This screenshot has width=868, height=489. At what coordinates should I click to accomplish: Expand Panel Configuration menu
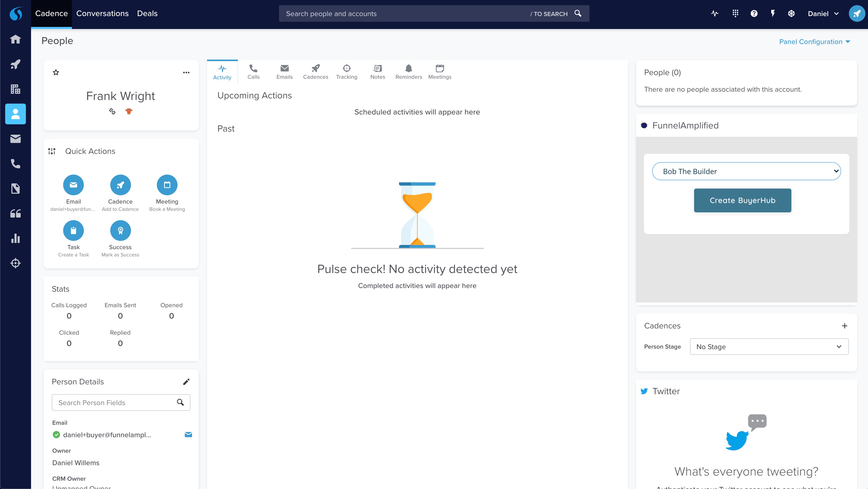click(x=814, y=42)
